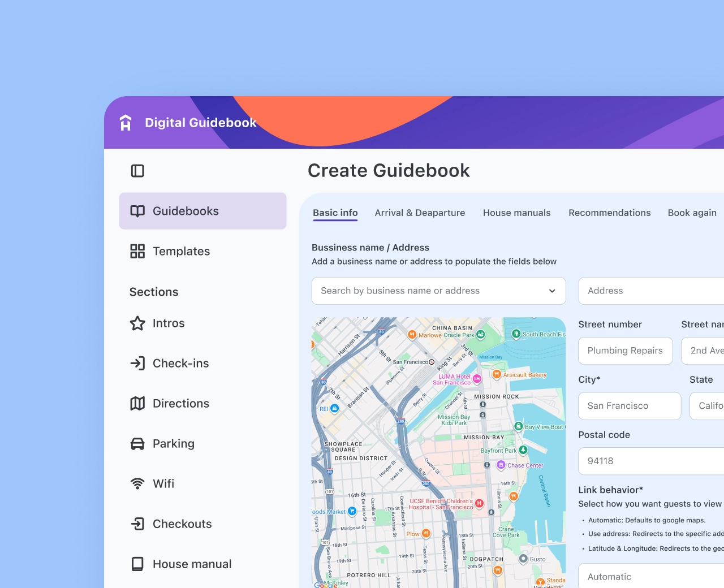Switch to the House manuals tab
This screenshot has width=724, height=588.
[x=516, y=213]
